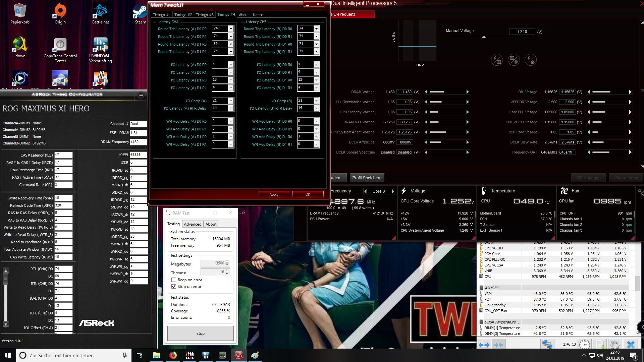Viewport: 644px width, 362px height.
Task: Open I/O Latency (B) D0 R1 dropdown
Action: pos(316,72)
